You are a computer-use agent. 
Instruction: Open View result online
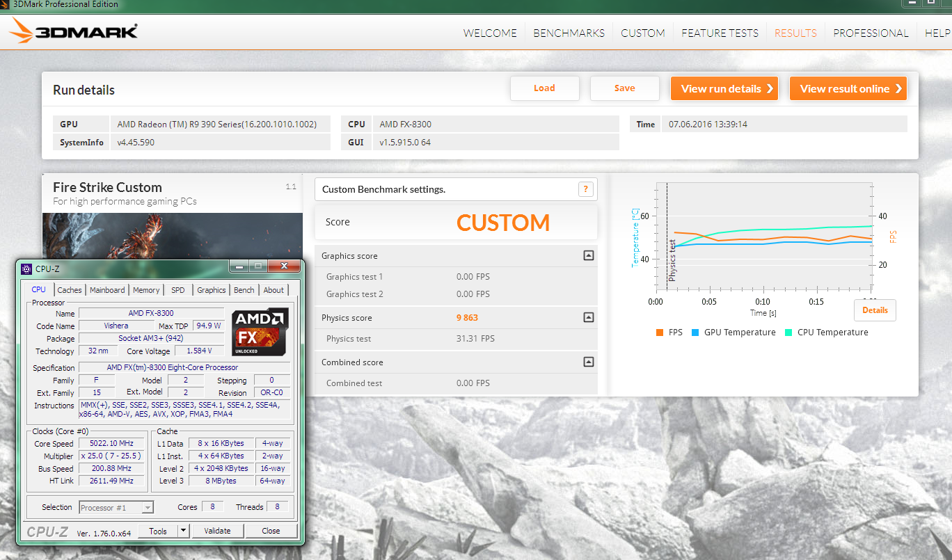click(x=848, y=88)
